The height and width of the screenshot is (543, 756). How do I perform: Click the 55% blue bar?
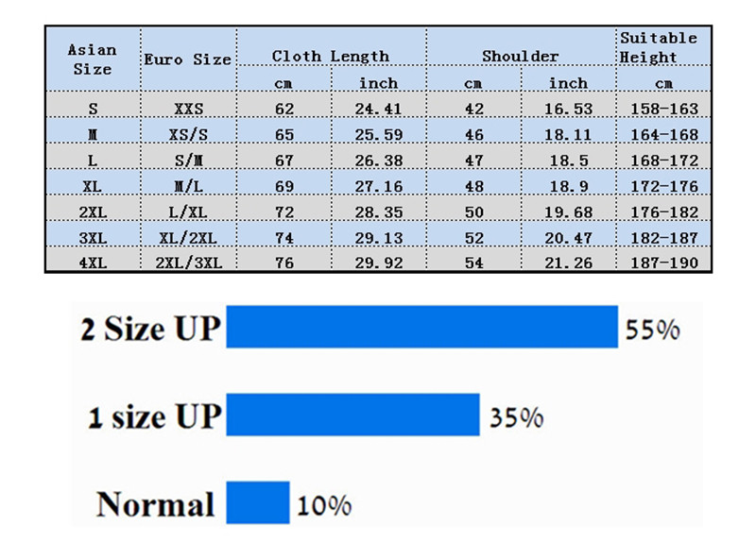click(421, 328)
